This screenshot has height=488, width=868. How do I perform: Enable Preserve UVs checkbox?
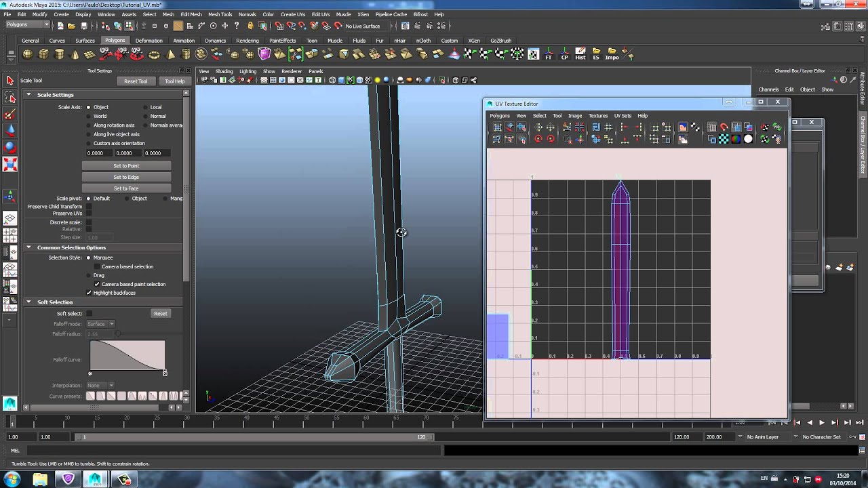[x=89, y=213]
